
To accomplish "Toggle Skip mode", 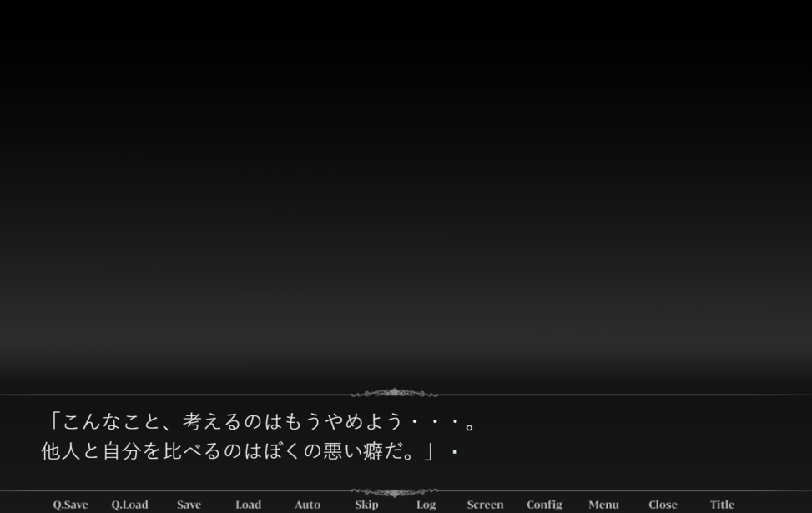I will click(x=366, y=505).
